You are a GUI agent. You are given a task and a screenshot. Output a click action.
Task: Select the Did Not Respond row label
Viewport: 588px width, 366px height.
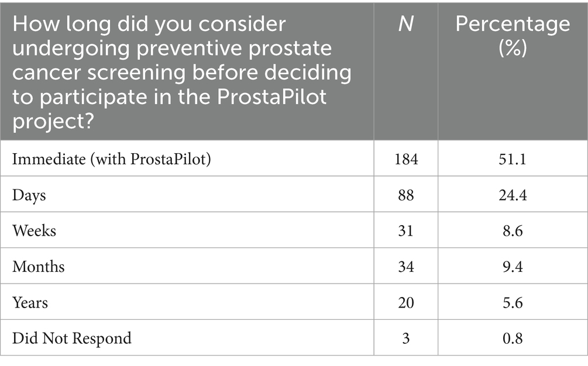point(71,339)
